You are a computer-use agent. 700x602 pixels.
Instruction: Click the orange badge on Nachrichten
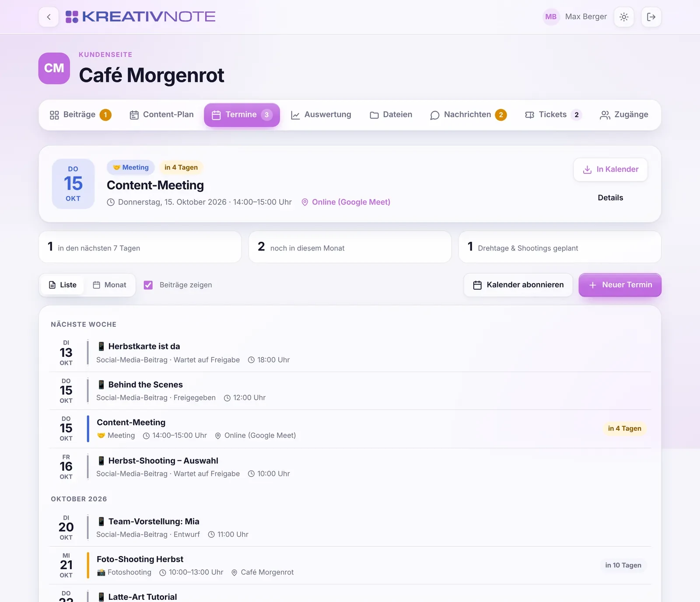tap(501, 115)
